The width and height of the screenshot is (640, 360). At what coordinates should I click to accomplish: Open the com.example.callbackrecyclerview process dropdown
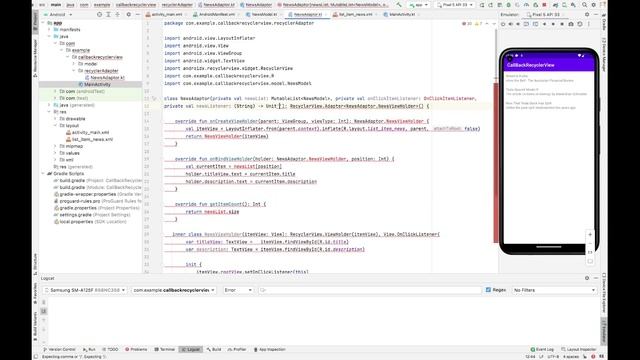174,290
